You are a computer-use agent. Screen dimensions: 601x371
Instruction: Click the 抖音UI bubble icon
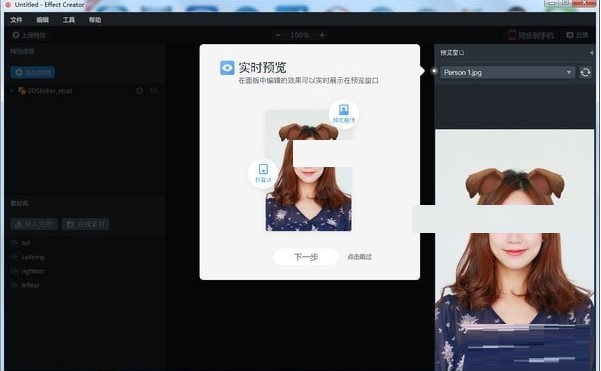click(x=263, y=173)
